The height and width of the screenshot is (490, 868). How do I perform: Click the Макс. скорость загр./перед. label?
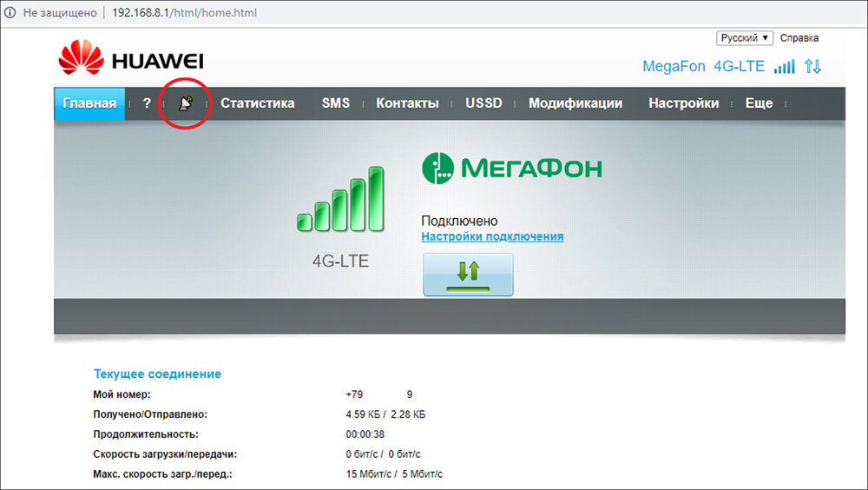[163, 474]
